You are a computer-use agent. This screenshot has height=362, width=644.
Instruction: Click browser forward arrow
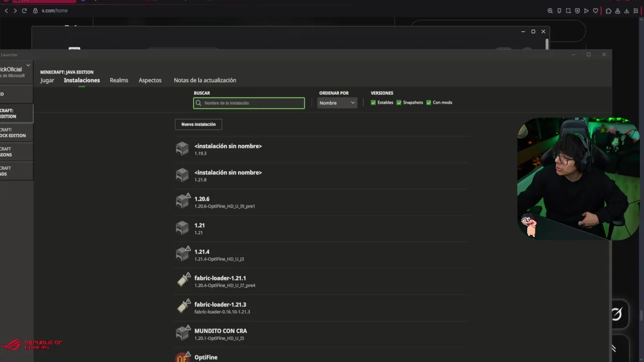15,11
